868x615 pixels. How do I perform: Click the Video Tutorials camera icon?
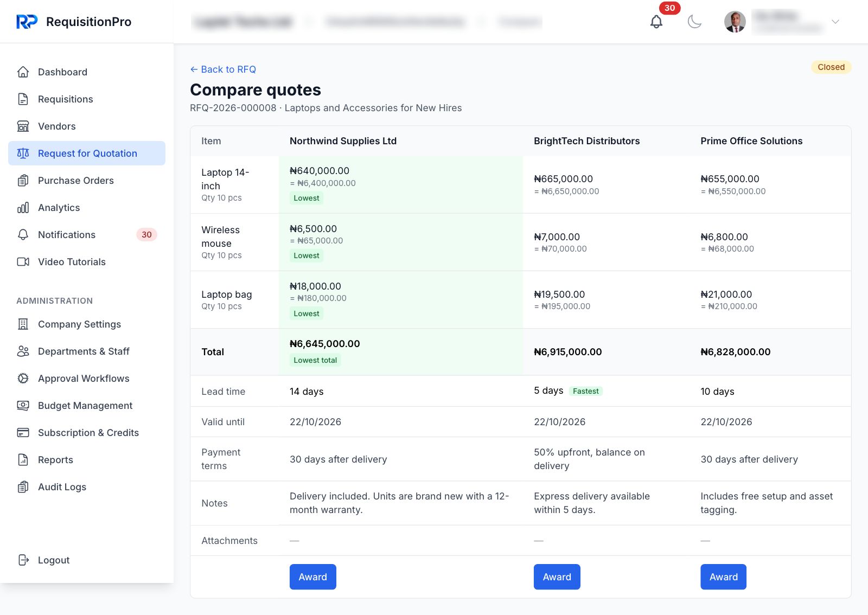coord(23,262)
